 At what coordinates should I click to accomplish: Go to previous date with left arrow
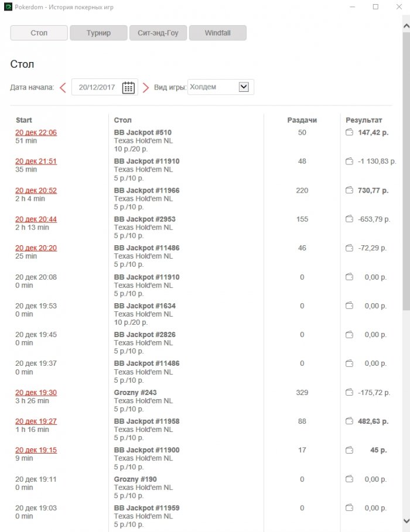click(63, 88)
